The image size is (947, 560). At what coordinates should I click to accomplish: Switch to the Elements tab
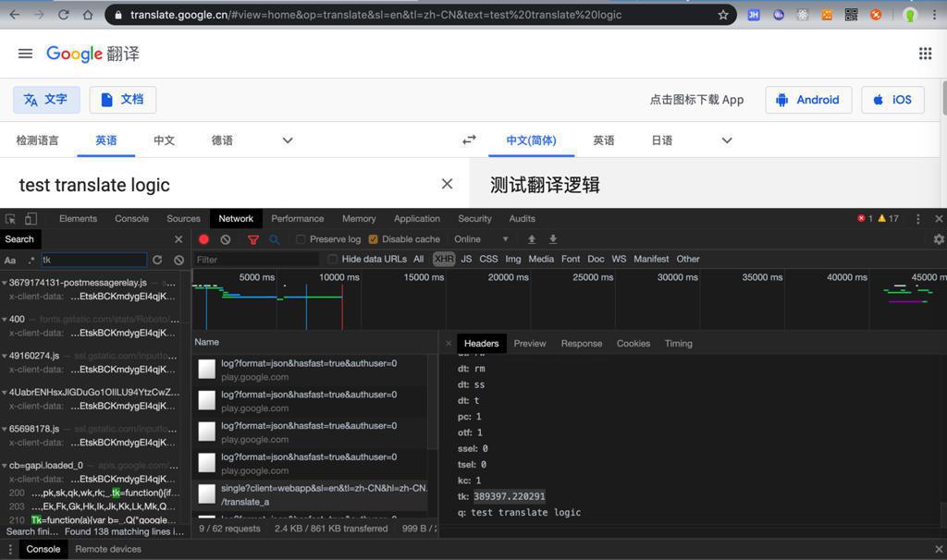point(78,218)
